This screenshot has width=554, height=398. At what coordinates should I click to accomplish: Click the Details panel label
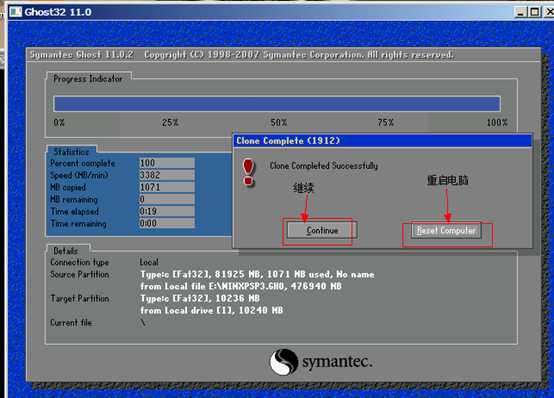[65, 251]
